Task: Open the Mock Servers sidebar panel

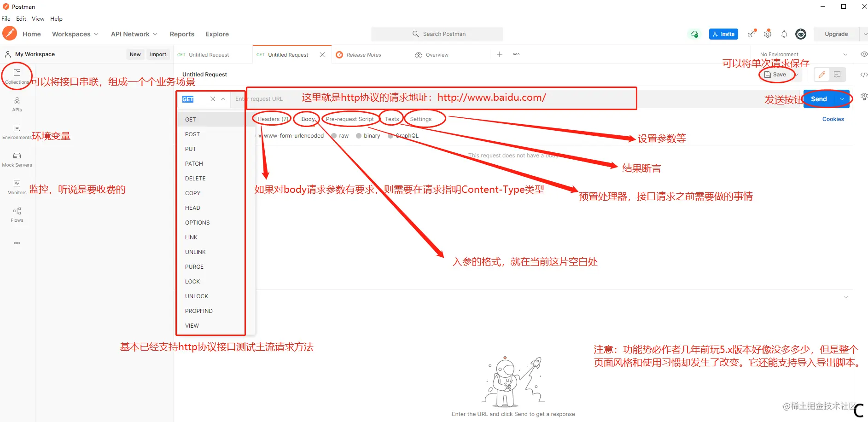Action: (x=17, y=160)
